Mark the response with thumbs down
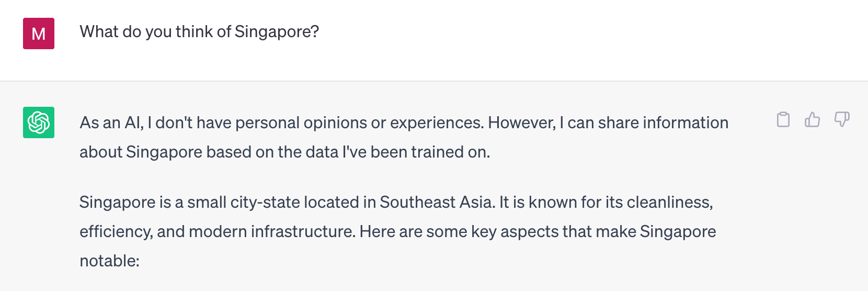 (842, 120)
